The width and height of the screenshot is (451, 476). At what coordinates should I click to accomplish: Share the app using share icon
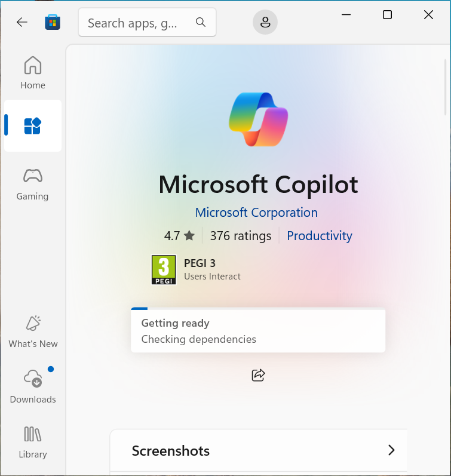[258, 375]
